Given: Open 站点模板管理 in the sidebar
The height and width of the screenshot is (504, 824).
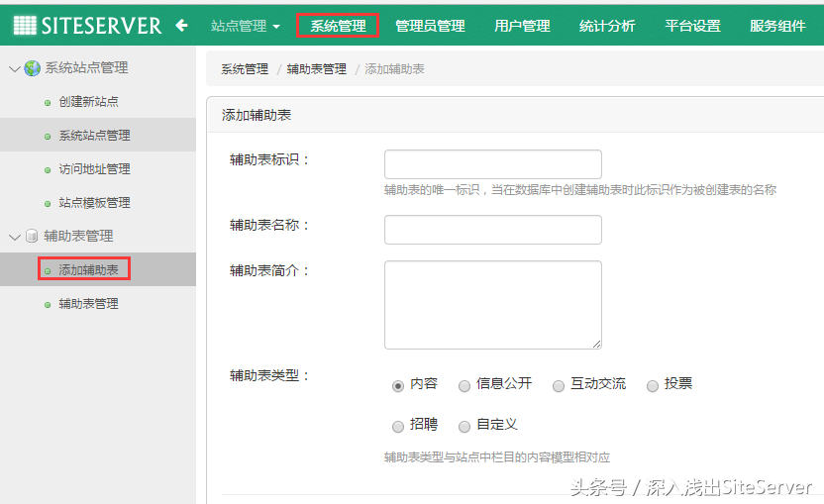Looking at the screenshot, I should (95, 202).
